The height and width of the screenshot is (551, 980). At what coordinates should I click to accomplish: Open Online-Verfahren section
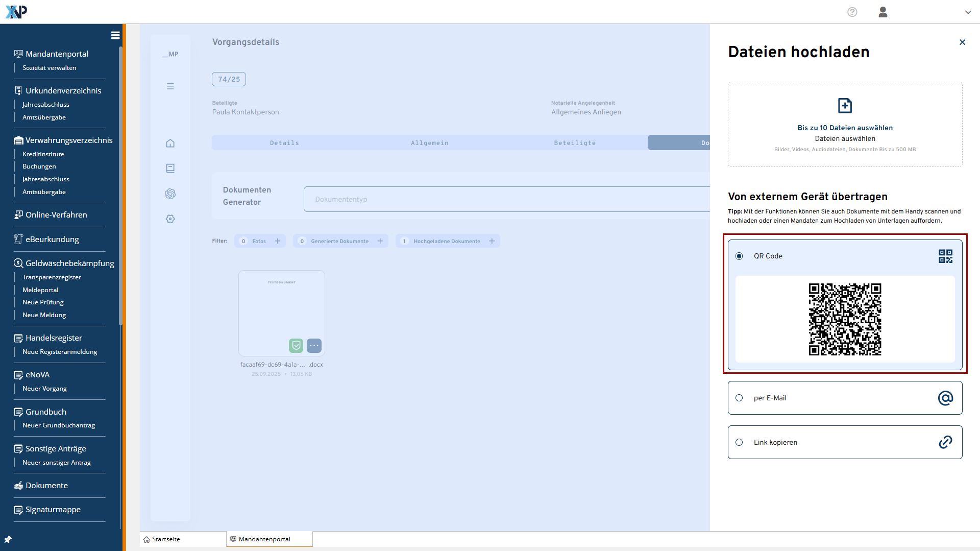tap(56, 215)
